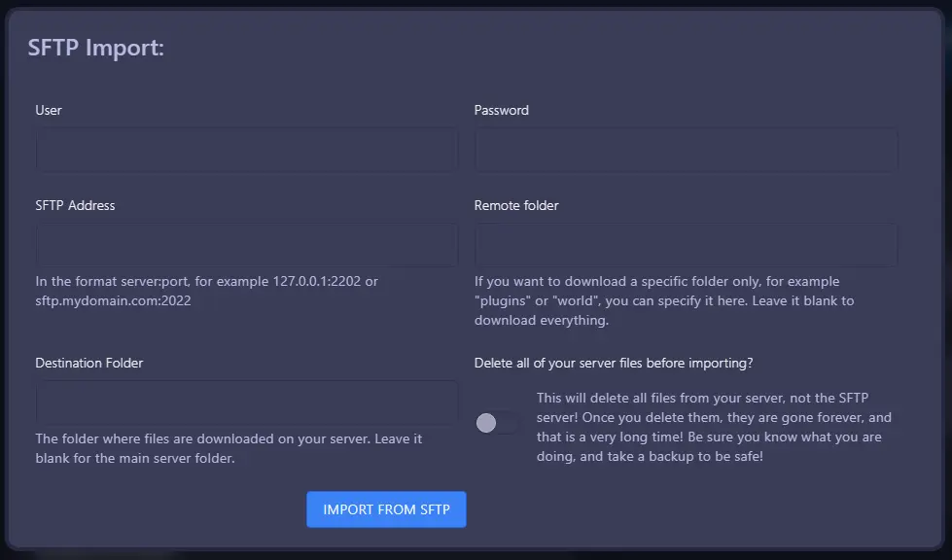The width and height of the screenshot is (952, 560).
Task: Click the Password input field
Action: click(x=686, y=149)
